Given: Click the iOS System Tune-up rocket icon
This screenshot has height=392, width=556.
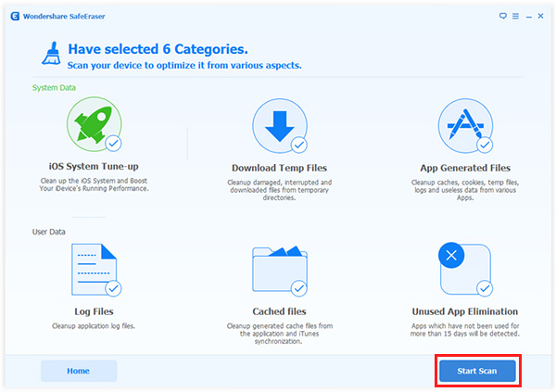Looking at the screenshot, I should tap(92, 124).
